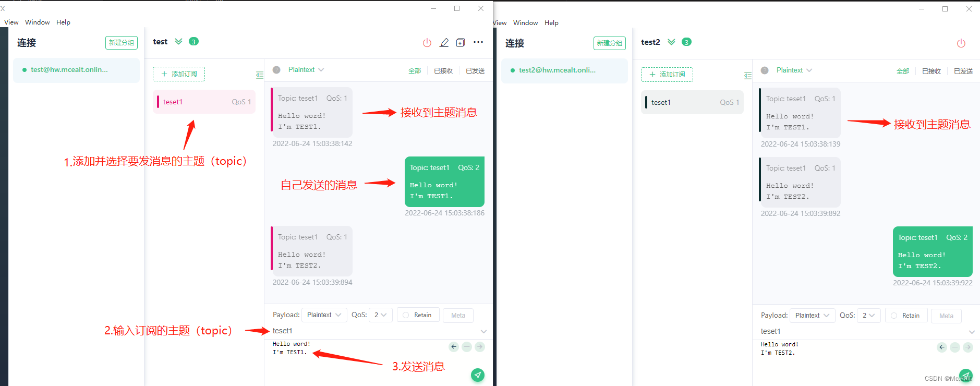Open the Help menu in left window
The height and width of the screenshot is (386, 980).
coord(63,22)
